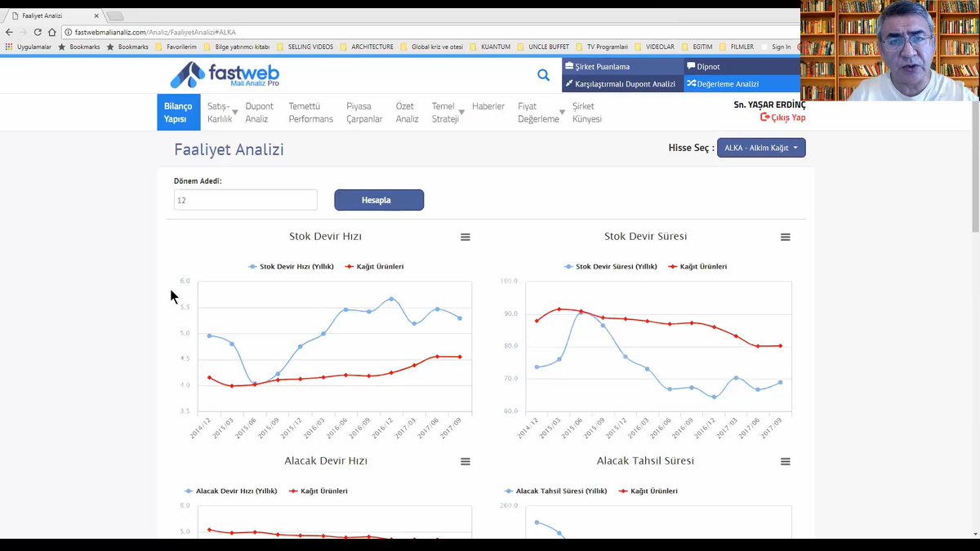Screen dimensions: 980x551
Task: Click the Dönem Adedi input field
Action: point(245,200)
